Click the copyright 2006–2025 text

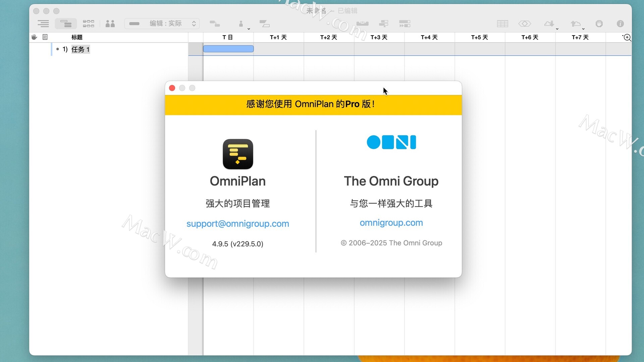click(x=391, y=243)
